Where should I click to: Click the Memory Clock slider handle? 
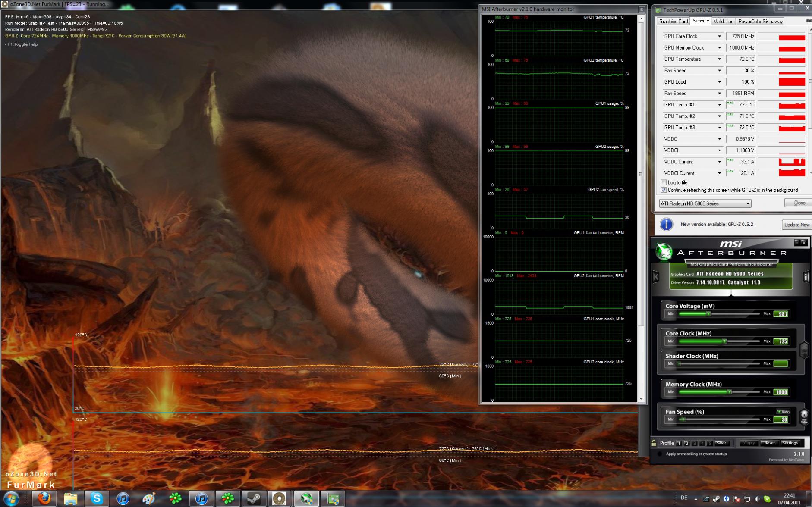pos(729,392)
